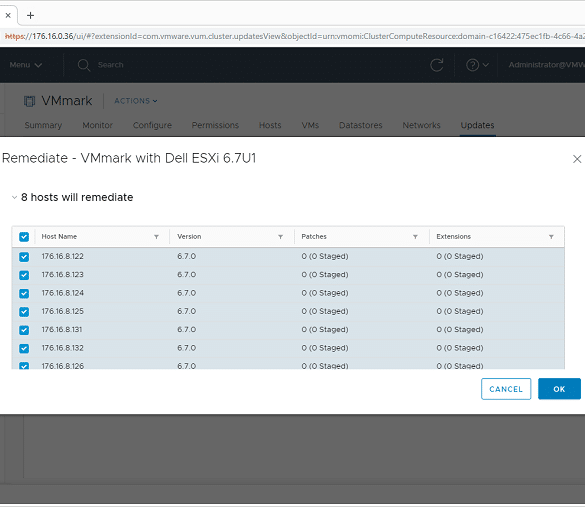Uncheck host 176.16.8.123

coord(24,275)
